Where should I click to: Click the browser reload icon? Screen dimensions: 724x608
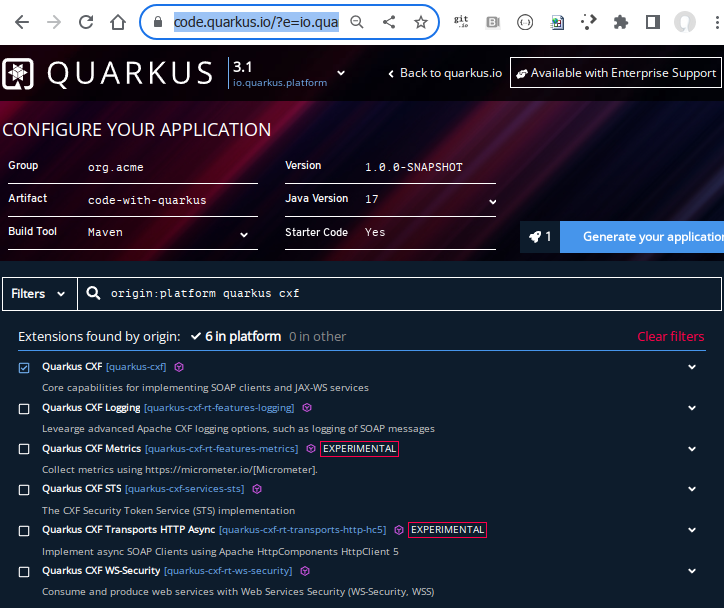click(86, 22)
